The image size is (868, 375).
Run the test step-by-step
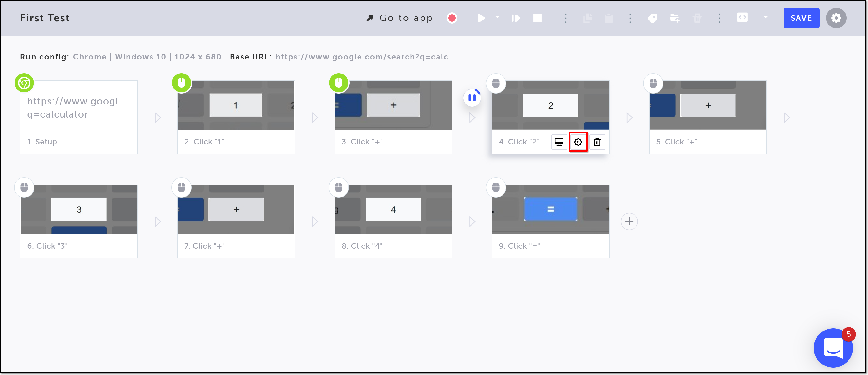click(516, 18)
